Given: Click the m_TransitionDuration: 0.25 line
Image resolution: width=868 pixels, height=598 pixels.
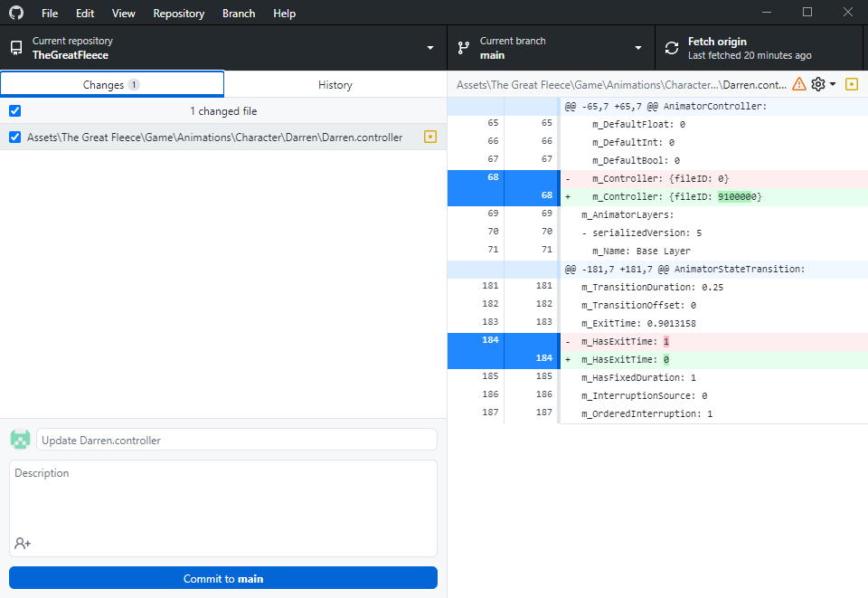Looking at the screenshot, I should 714,287.
